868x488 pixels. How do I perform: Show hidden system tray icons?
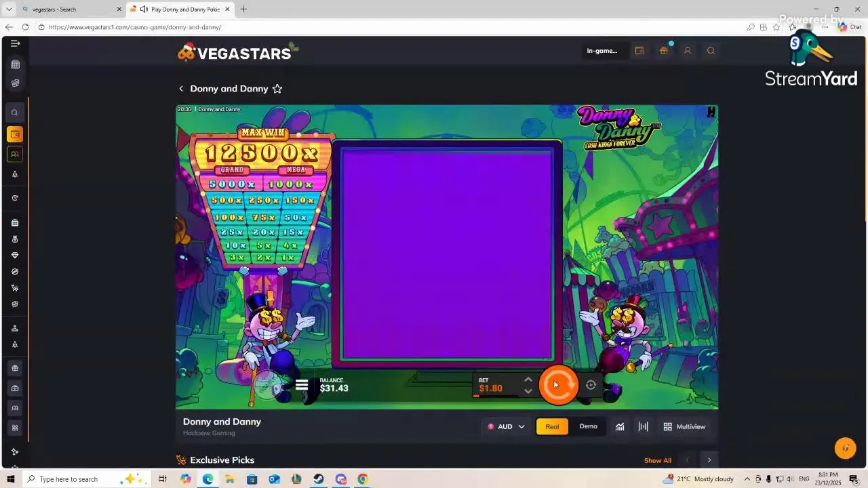click(747, 479)
